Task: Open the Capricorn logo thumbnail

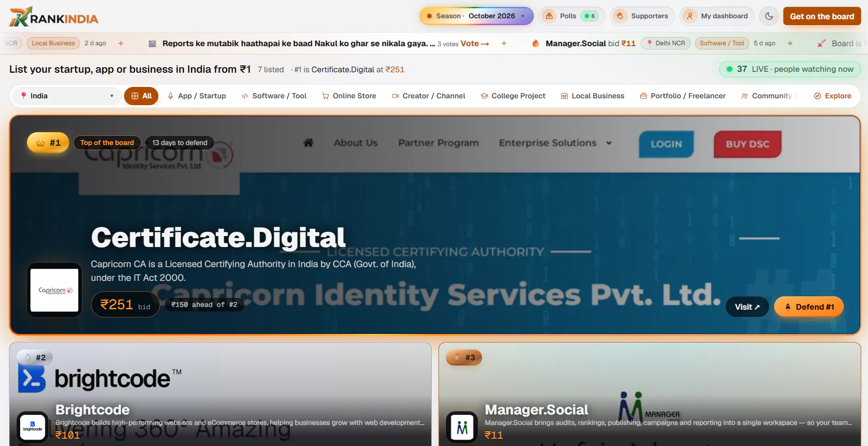Action: [54, 290]
